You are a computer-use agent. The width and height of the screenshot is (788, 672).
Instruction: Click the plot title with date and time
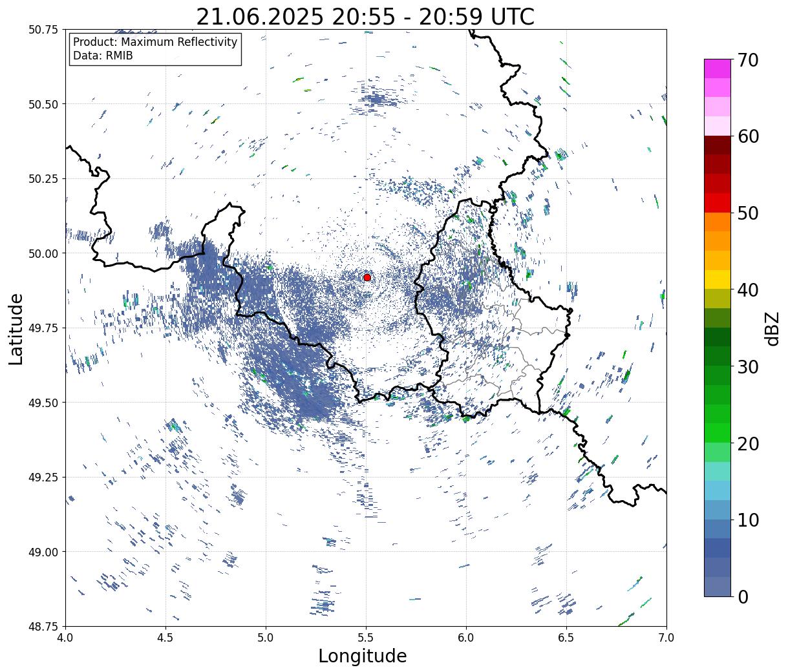[365, 17]
